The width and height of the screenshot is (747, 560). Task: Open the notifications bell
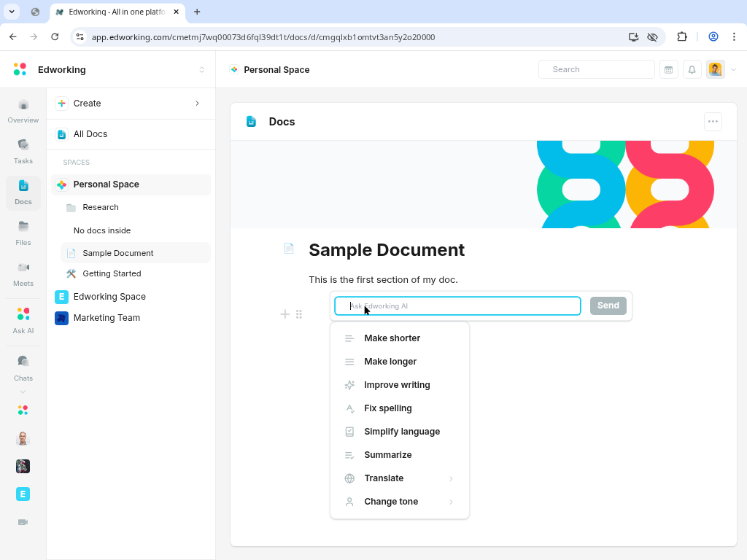coord(692,69)
